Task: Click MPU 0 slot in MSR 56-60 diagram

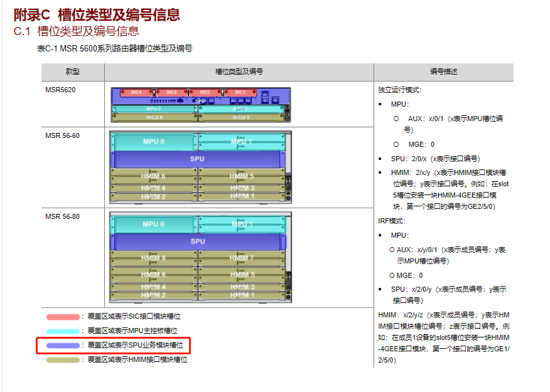Action: point(154,142)
